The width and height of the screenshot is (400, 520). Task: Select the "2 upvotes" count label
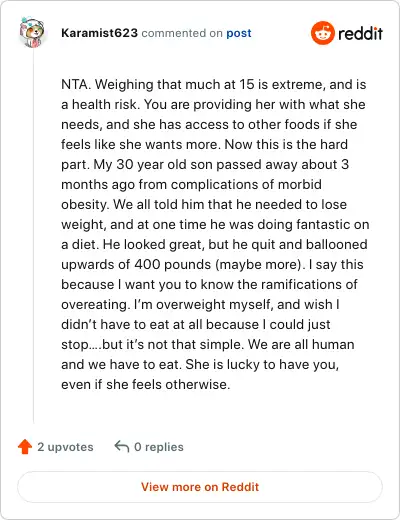[x=65, y=447]
